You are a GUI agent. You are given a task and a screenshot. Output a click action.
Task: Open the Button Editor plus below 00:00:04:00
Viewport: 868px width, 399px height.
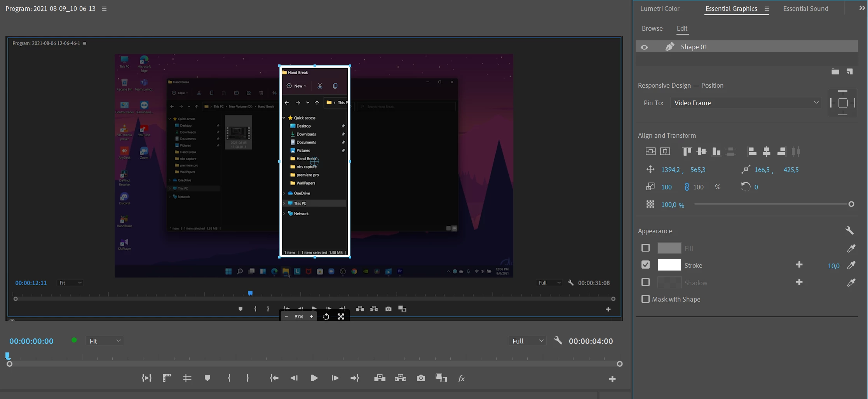612,379
